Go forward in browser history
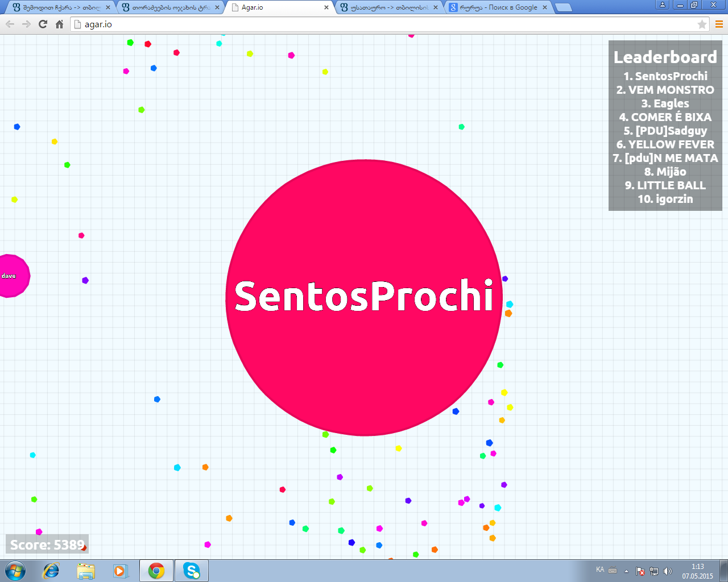 pyautogui.click(x=26, y=24)
